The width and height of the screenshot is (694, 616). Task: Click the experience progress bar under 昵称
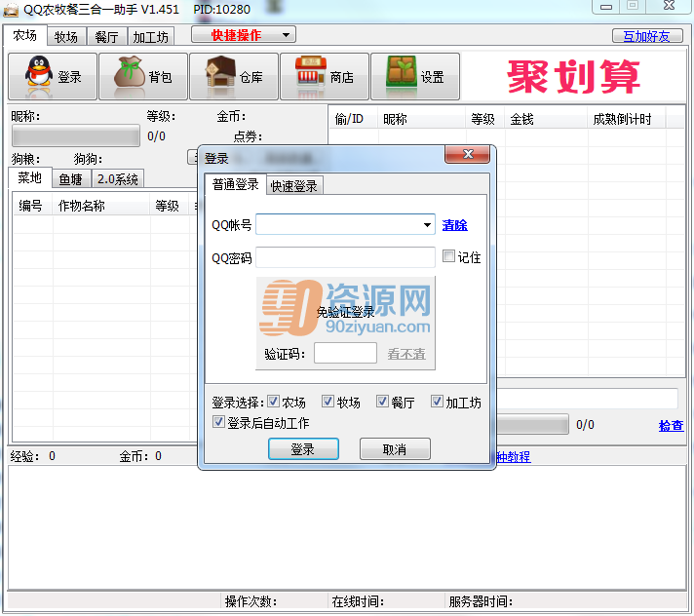pos(76,135)
